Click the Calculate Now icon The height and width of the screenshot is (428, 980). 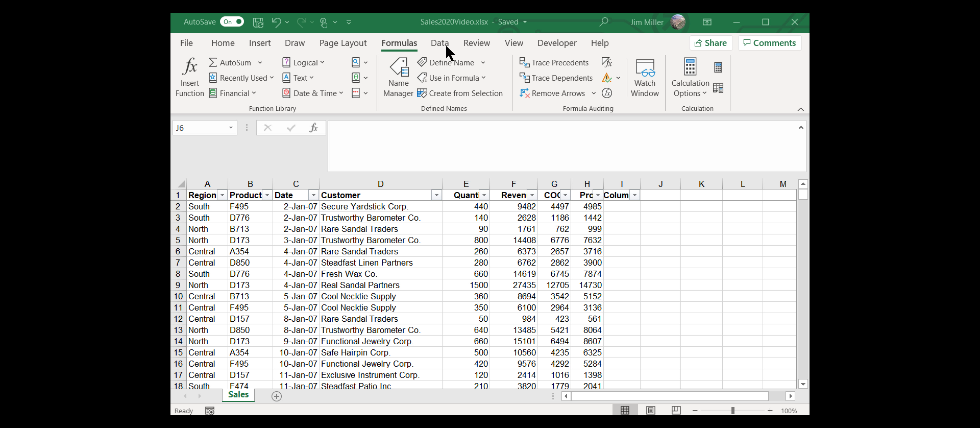tap(718, 67)
